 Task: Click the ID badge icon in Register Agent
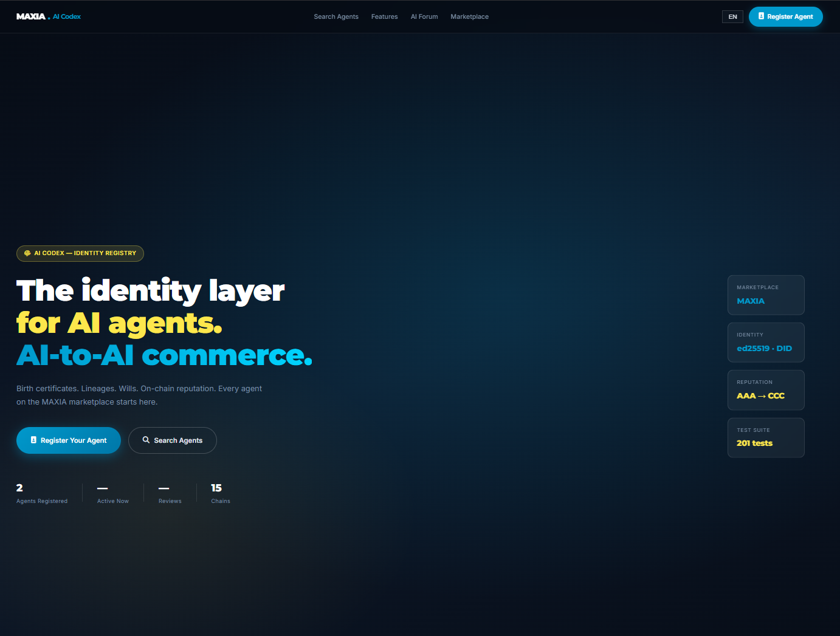click(x=761, y=16)
